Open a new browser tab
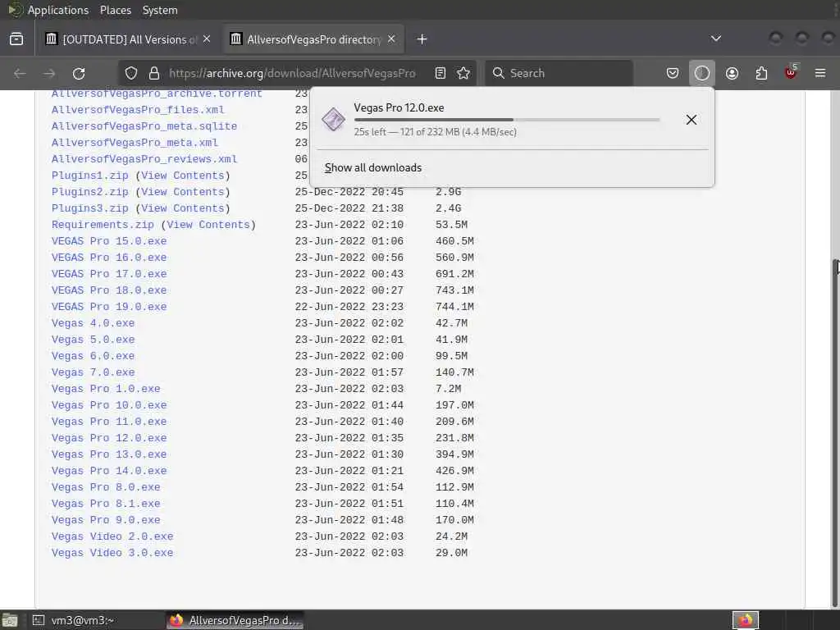This screenshot has width=840, height=630. tap(422, 39)
